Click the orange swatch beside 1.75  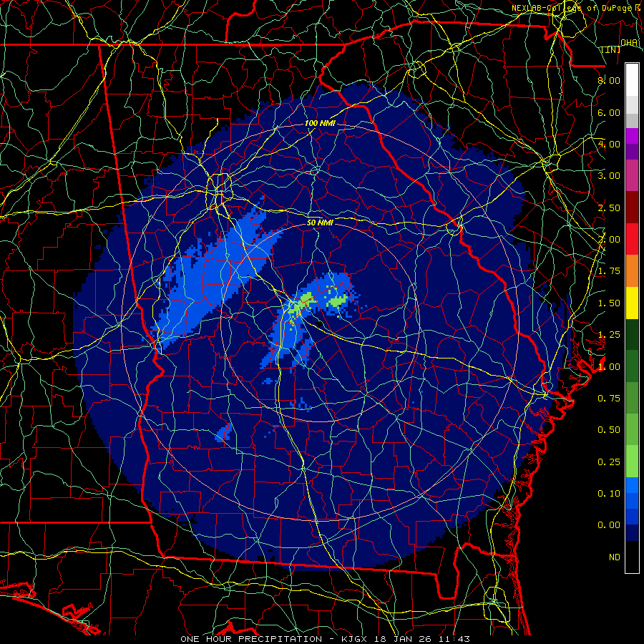632,270
